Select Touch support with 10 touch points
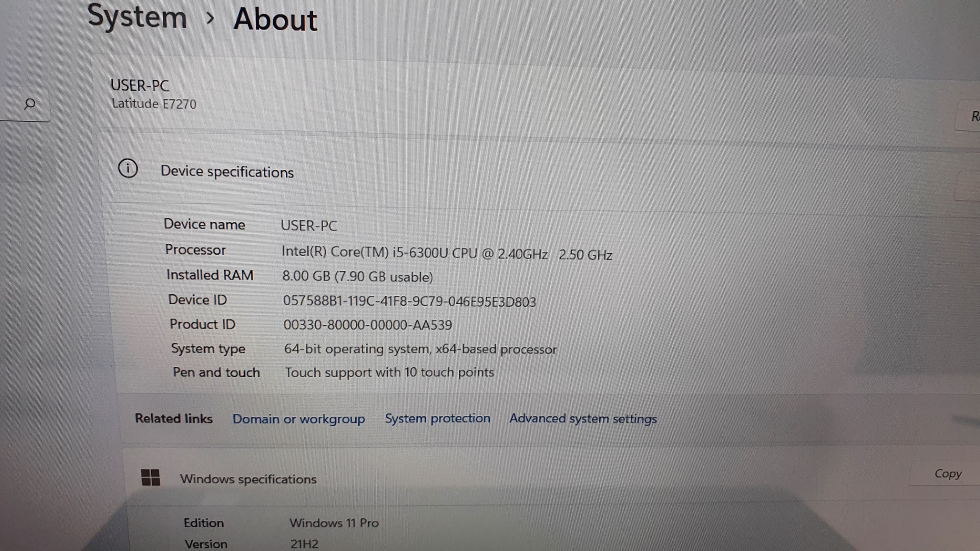This screenshot has height=551, width=980. [389, 372]
